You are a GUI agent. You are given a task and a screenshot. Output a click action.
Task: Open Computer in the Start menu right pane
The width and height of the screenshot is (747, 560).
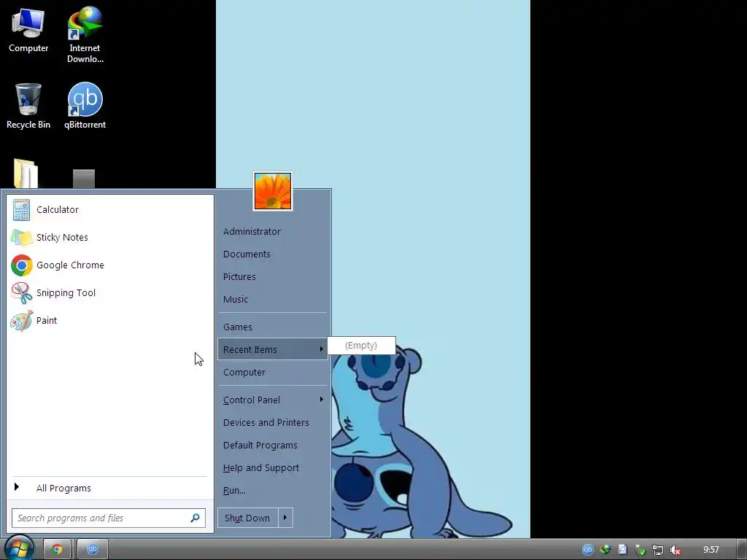(273, 373)
